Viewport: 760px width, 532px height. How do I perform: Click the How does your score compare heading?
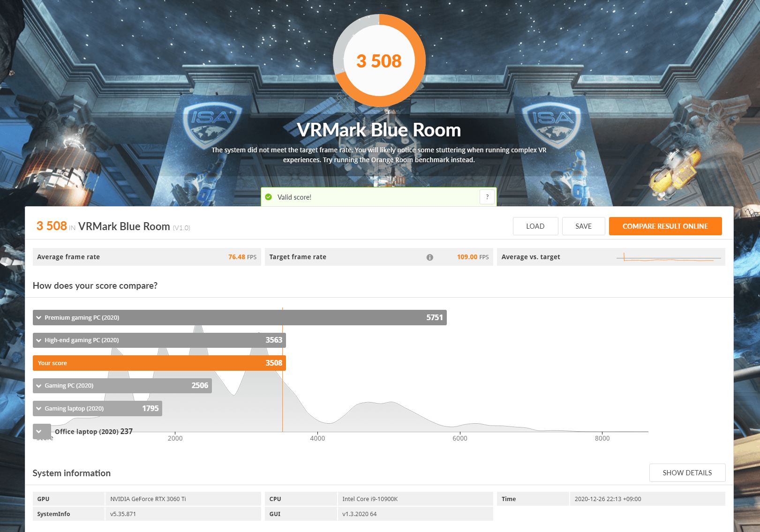pos(95,285)
